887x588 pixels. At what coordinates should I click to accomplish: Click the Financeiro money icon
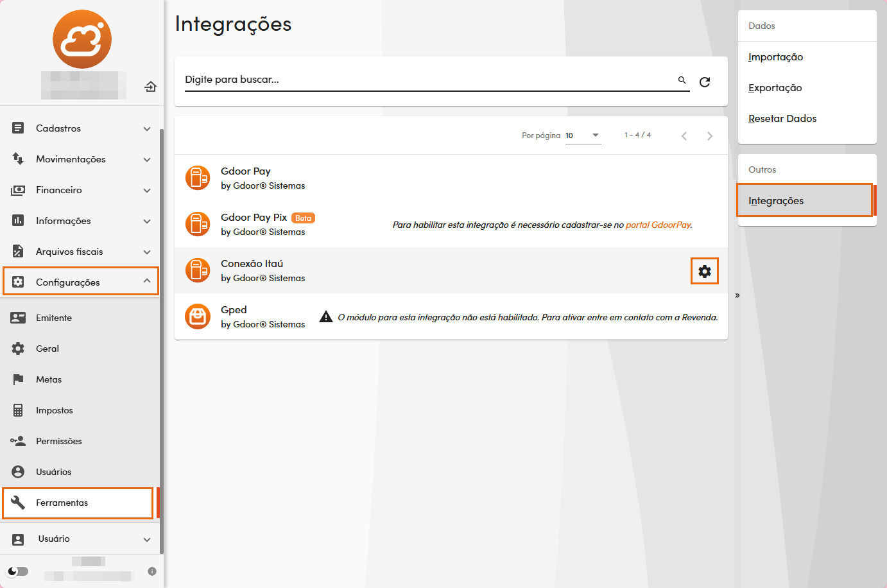pos(18,190)
